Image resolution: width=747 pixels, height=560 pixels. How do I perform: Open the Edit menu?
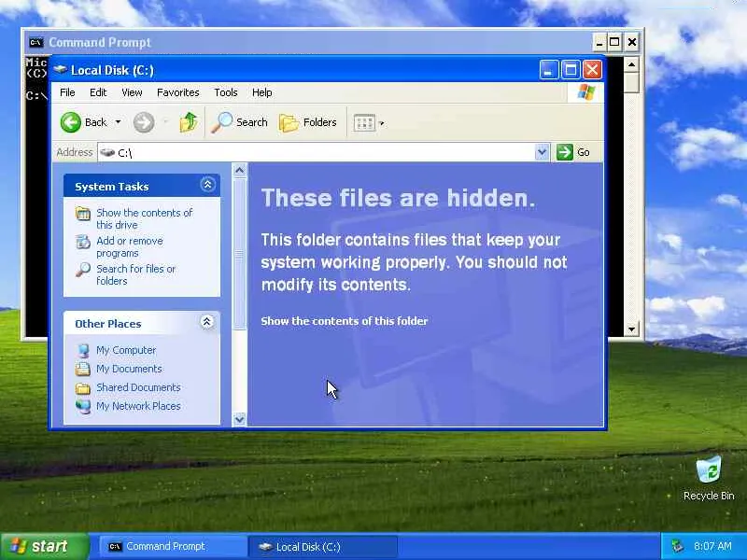pyautogui.click(x=98, y=92)
